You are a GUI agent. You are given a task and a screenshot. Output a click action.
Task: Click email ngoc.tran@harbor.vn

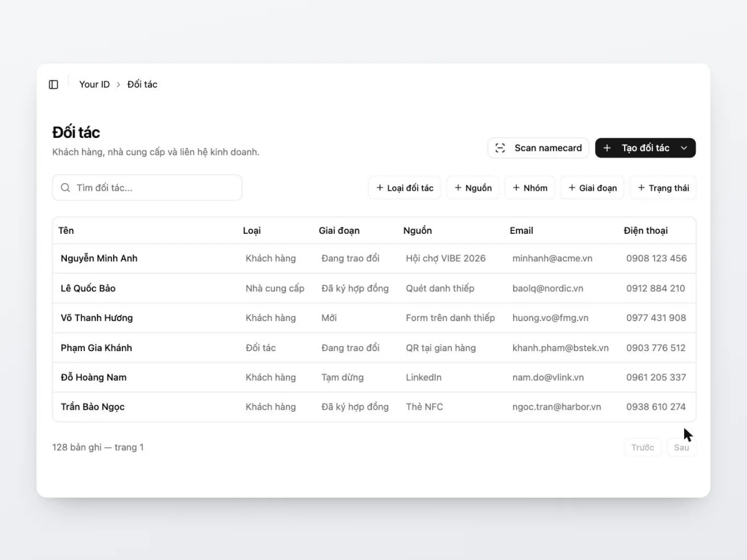tap(557, 407)
